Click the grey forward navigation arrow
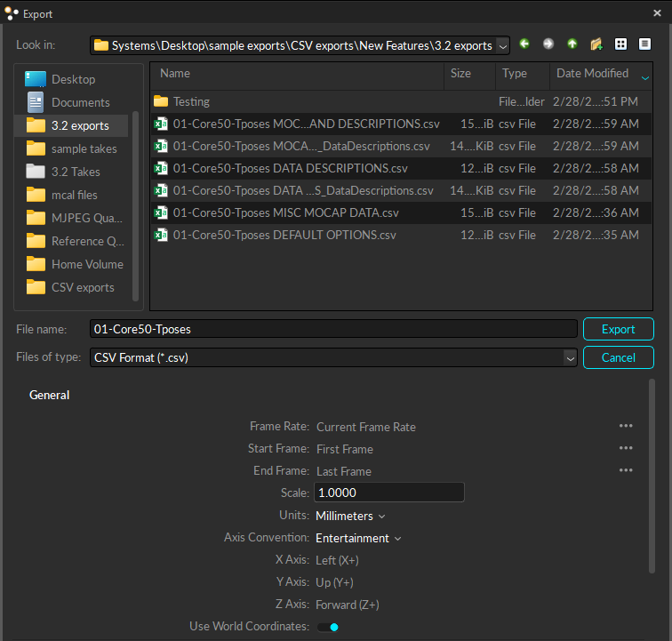 tap(548, 44)
